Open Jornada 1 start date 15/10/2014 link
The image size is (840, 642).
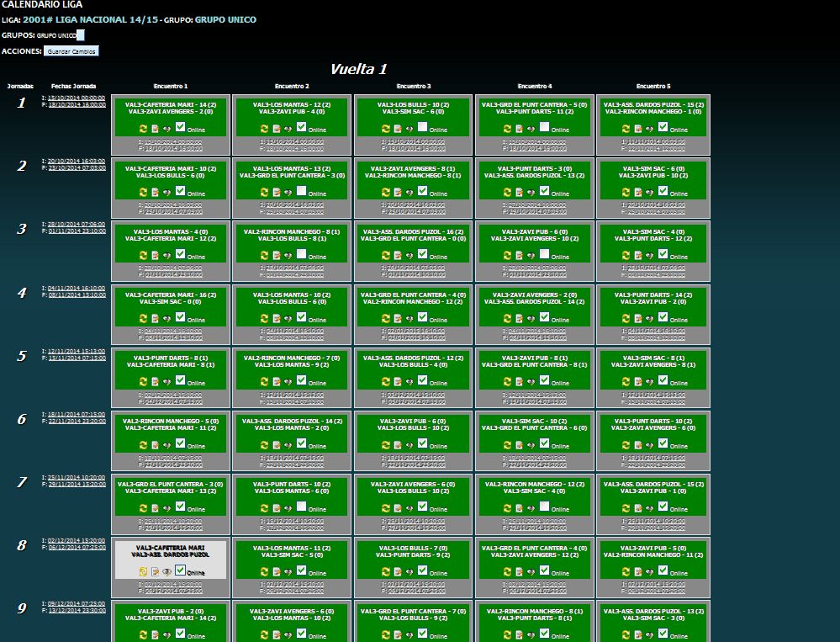(77, 98)
